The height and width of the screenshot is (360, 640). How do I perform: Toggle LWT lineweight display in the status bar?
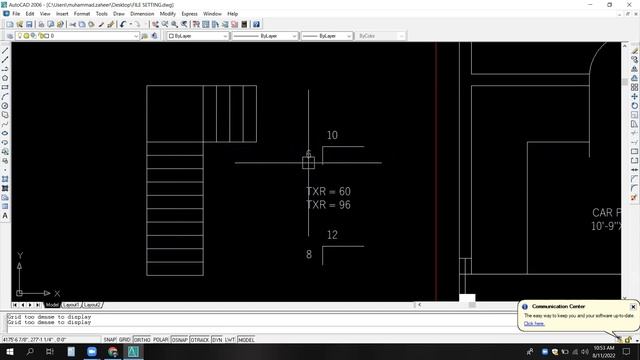point(230,340)
